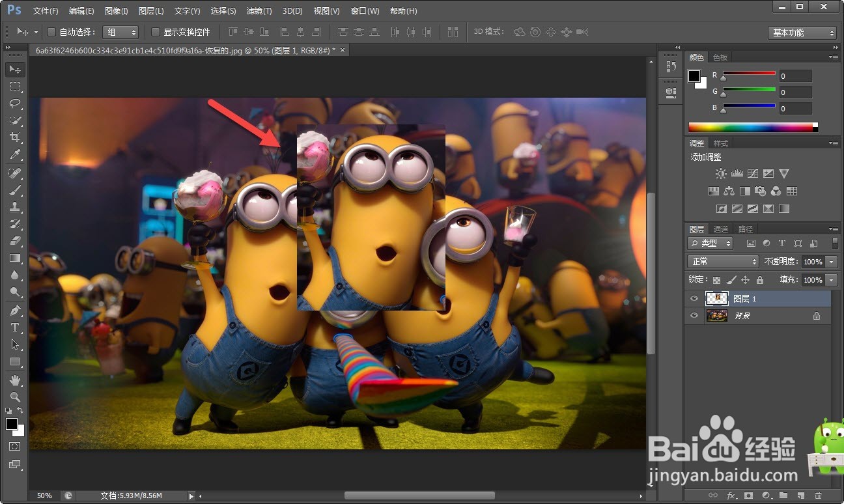Switch to the 样式 tab
844x504 pixels.
click(721, 143)
